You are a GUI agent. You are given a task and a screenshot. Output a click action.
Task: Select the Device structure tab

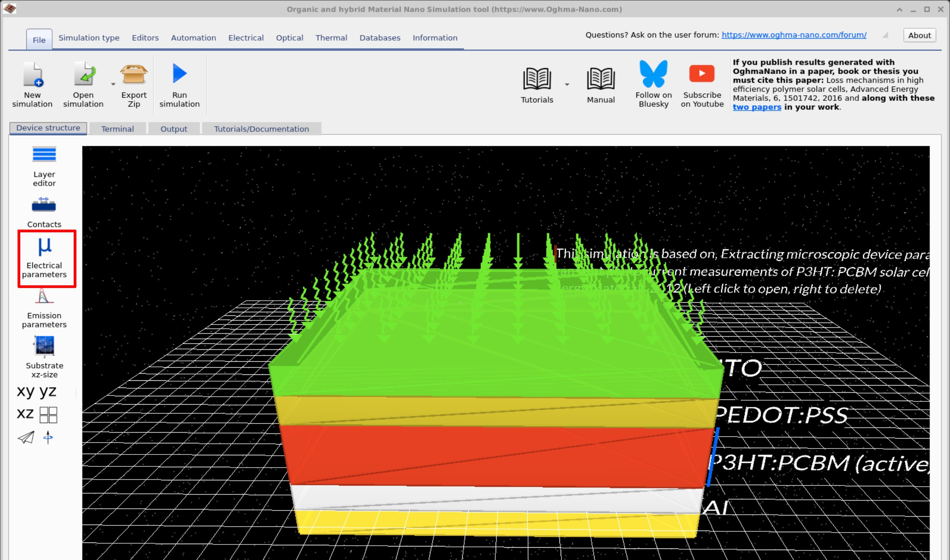pyautogui.click(x=48, y=128)
